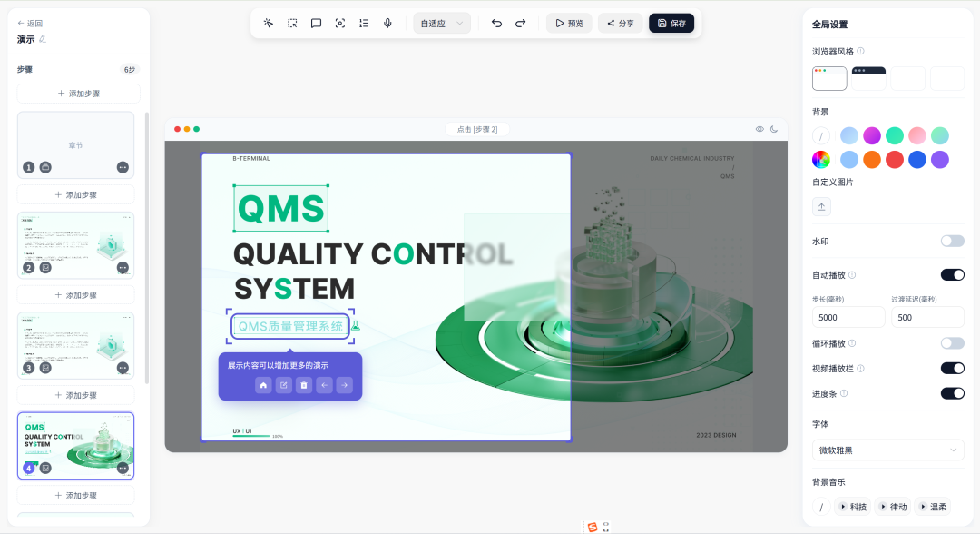Pick the orange background swatch
Viewport: 980px width, 534px height.
coord(872,160)
